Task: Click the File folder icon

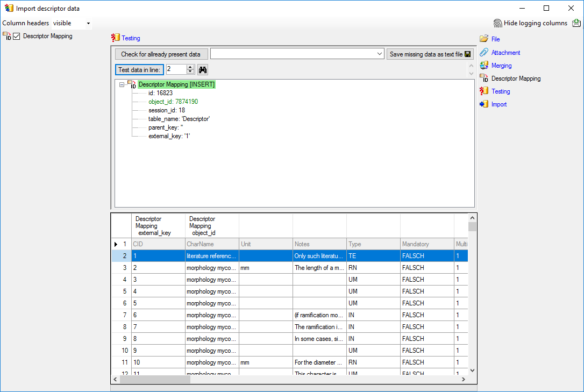Action: click(484, 39)
